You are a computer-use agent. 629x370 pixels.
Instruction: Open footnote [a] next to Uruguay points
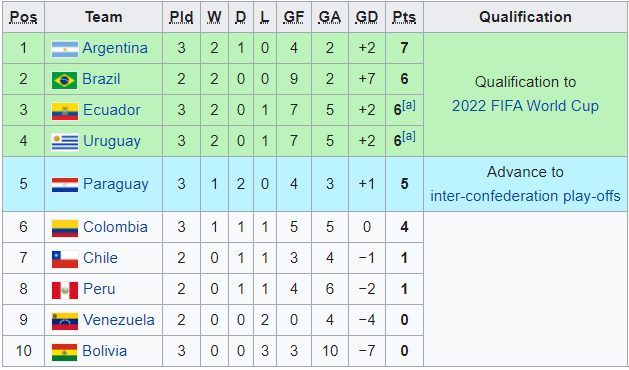409,136
